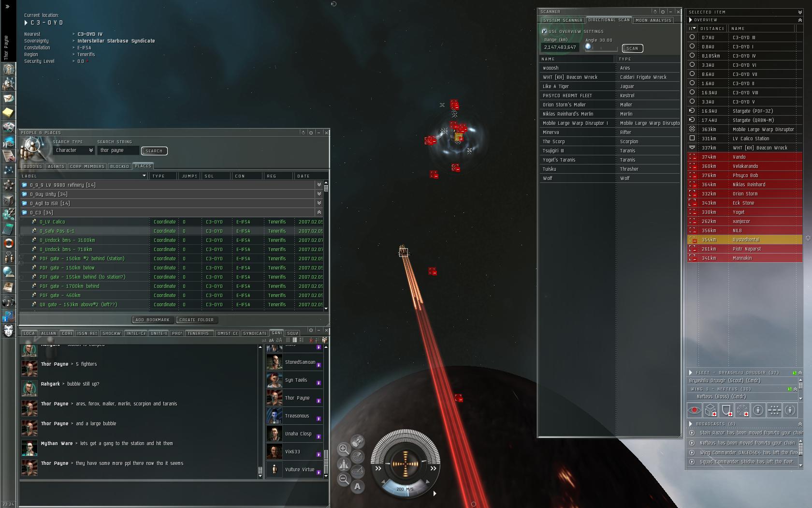Open the Corp Members tab
Viewport: 812px width, 508px height.
click(x=87, y=166)
